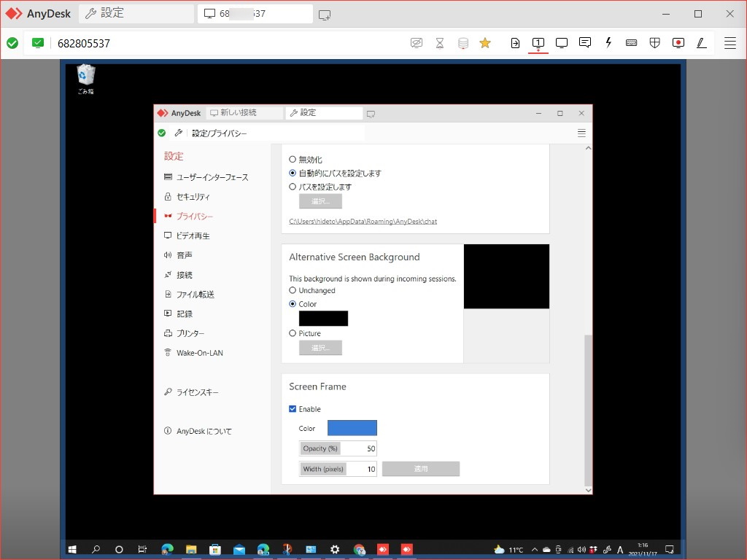Open the display settings monitor icon

[x=562, y=43]
